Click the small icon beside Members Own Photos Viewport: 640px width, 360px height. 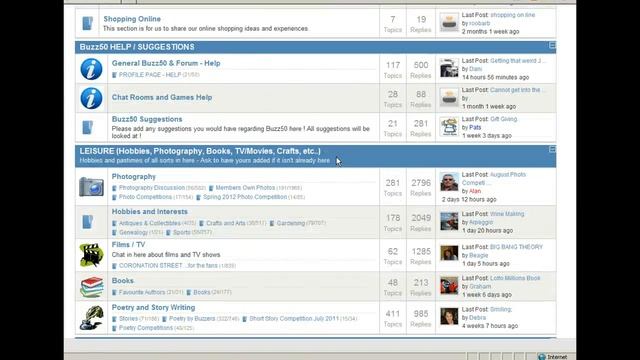(211, 188)
